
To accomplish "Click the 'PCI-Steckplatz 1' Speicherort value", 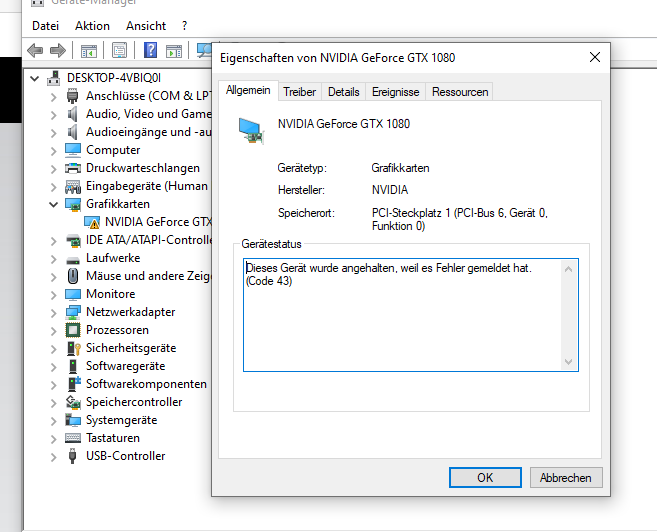I will pyautogui.click(x=460, y=220).
